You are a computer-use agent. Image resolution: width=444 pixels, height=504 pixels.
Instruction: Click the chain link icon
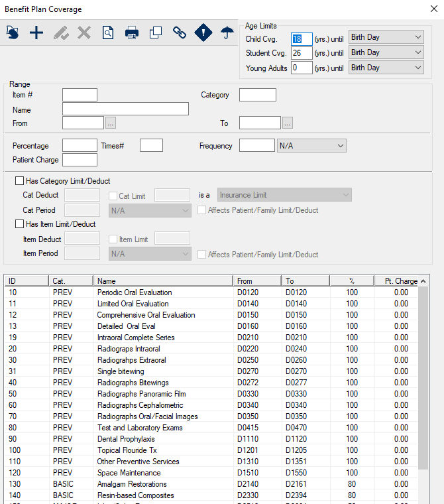pos(180,32)
